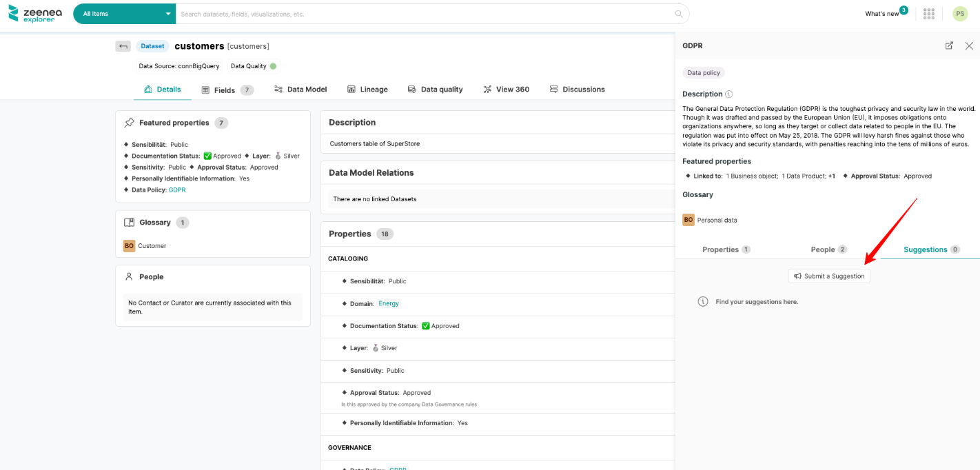
Task: Switch to the Fields tab
Action: click(227, 90)
